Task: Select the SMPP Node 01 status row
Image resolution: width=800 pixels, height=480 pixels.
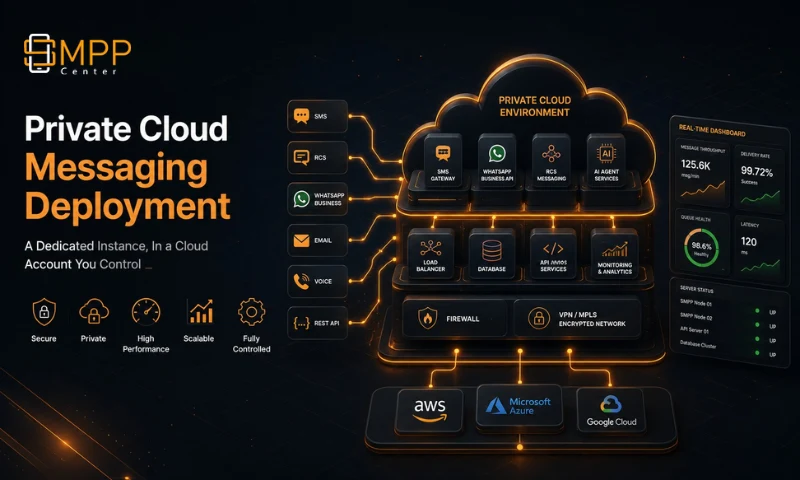Action: 728,307
